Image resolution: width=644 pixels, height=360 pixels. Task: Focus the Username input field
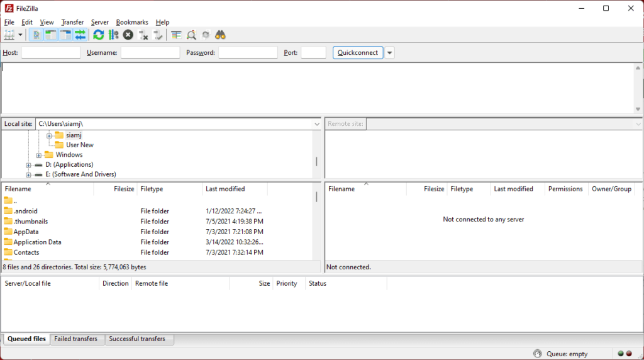pos(150,53)
